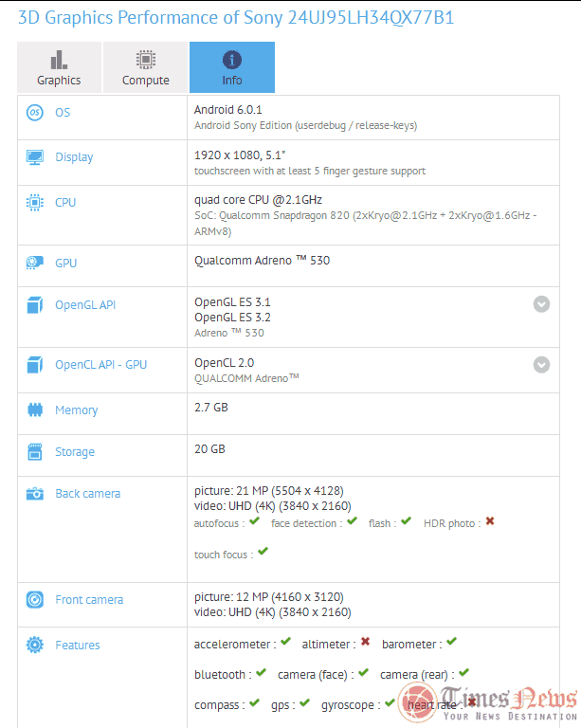Image resolution: width=581 pixels, height=728 pixels.
Task: Click the Memory chip icon
Action: click(x=35, y=410)
